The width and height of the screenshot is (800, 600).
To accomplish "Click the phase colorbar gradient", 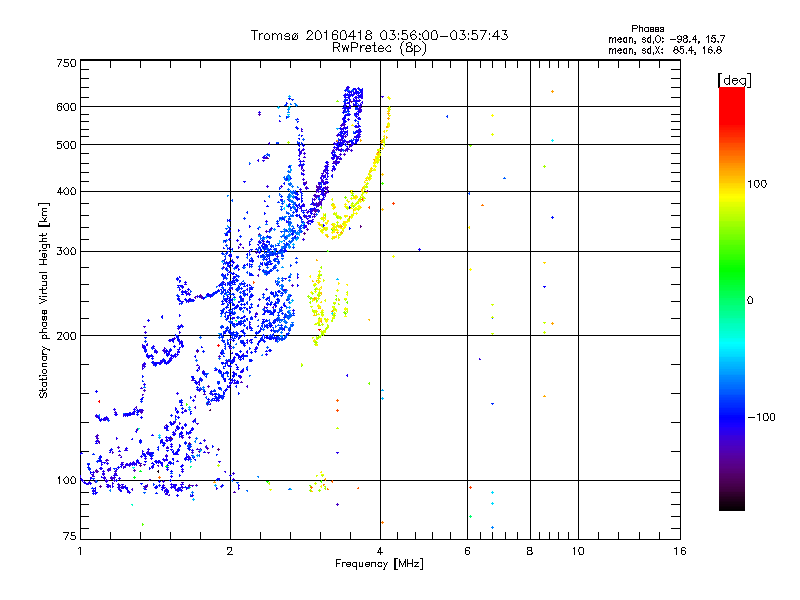I will click(x=732, y=298).
